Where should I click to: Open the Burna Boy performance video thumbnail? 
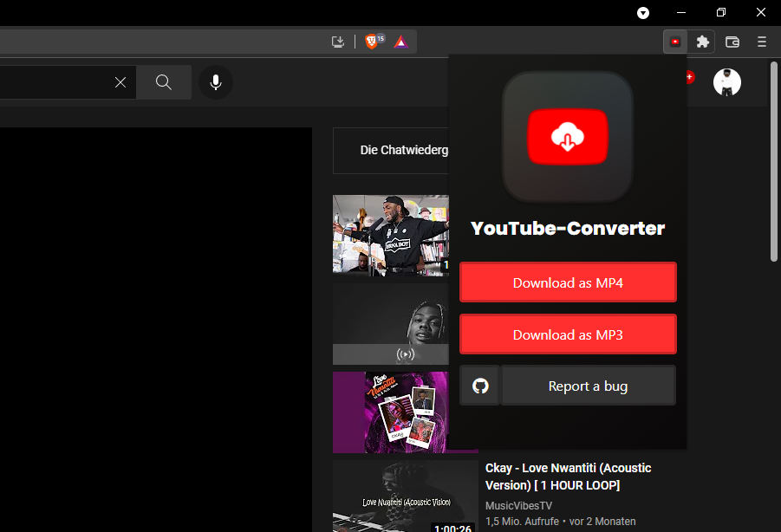click(391, 236)
